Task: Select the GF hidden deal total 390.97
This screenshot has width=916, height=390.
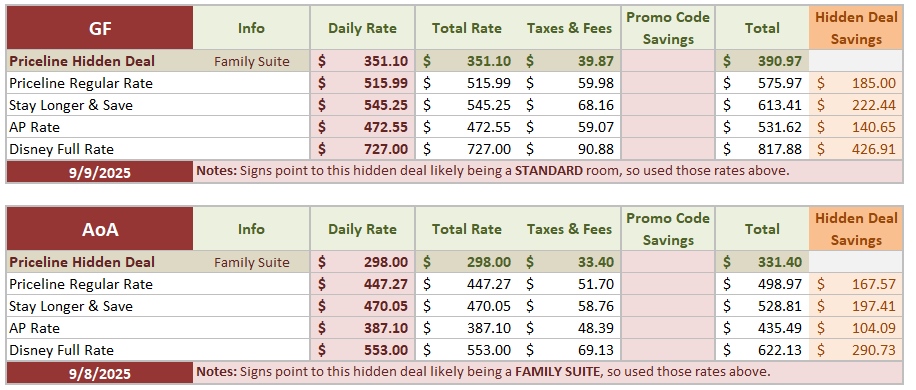Action: [762, 61]
